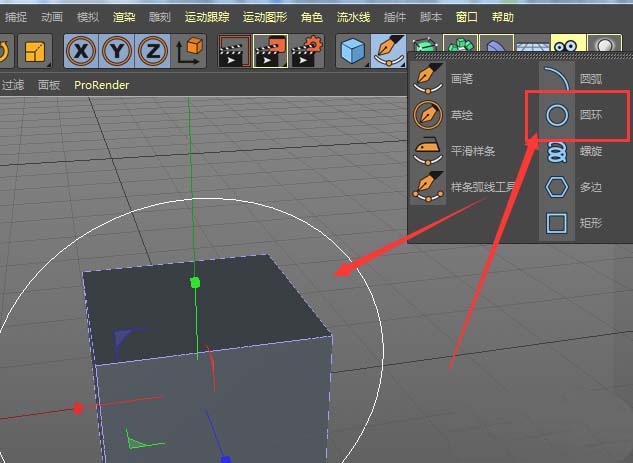Open the viewport 过滤 menu
The height and width of the screenshot is (463, 633).
13,85
